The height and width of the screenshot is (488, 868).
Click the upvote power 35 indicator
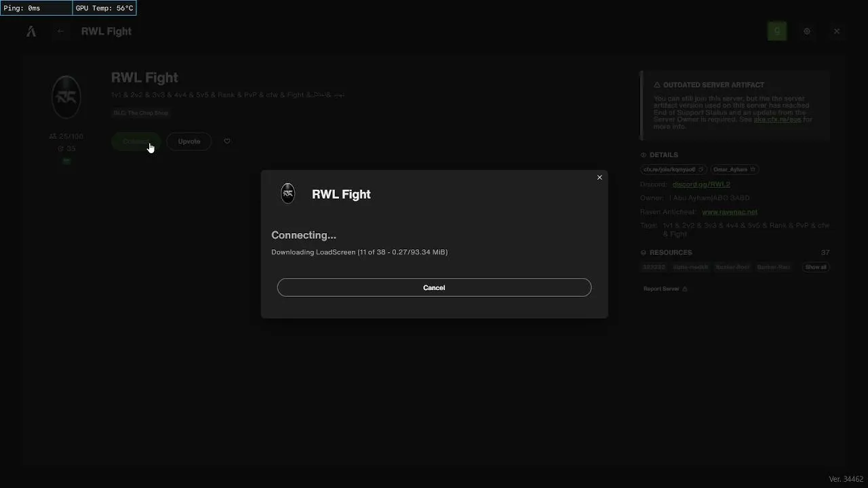tap(66, 148)
